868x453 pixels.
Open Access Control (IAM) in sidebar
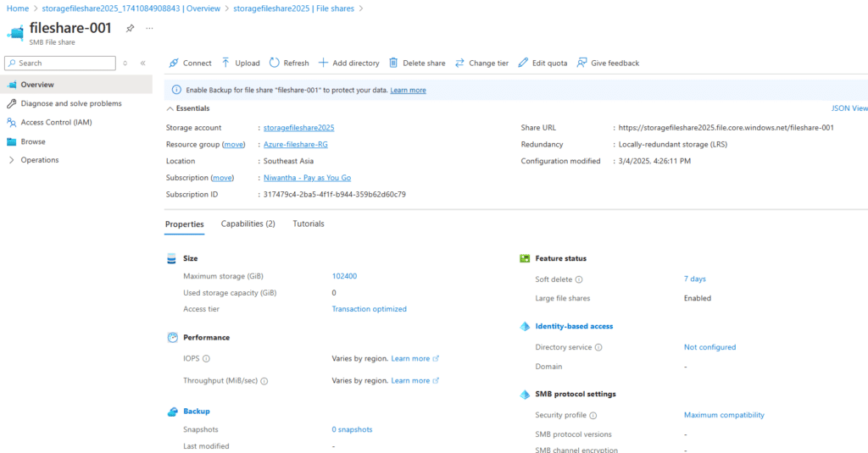click(x=57, y=122)
